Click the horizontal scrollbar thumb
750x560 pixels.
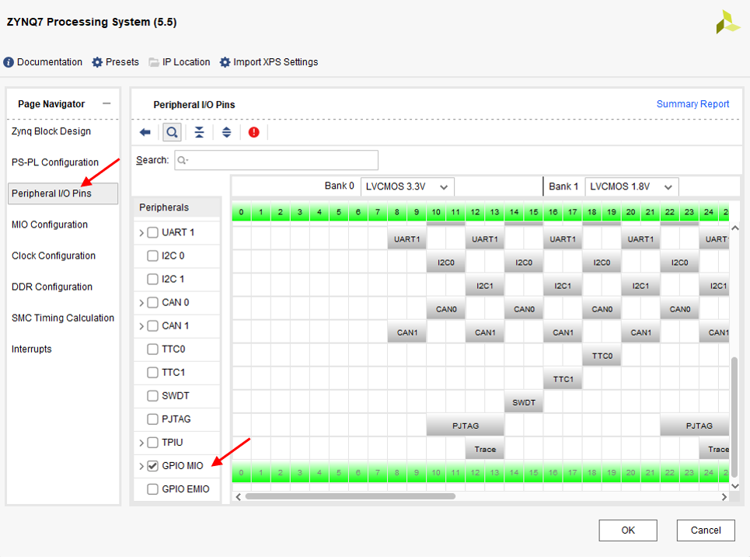click(350, 496)
